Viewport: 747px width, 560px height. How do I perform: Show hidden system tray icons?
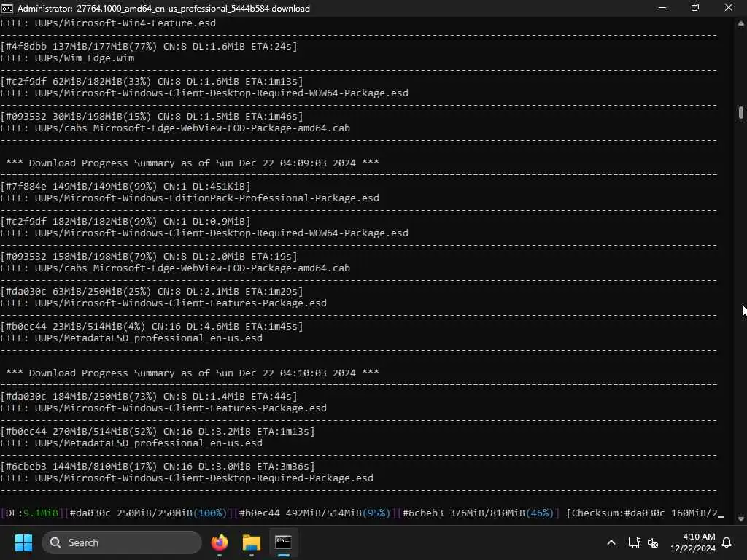tap(611, 542)
